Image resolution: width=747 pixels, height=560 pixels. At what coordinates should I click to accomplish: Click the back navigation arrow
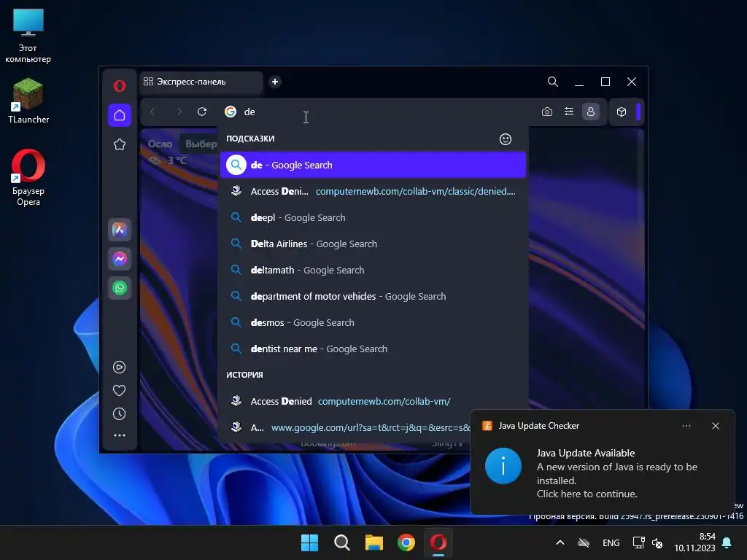tap(153, 112)
